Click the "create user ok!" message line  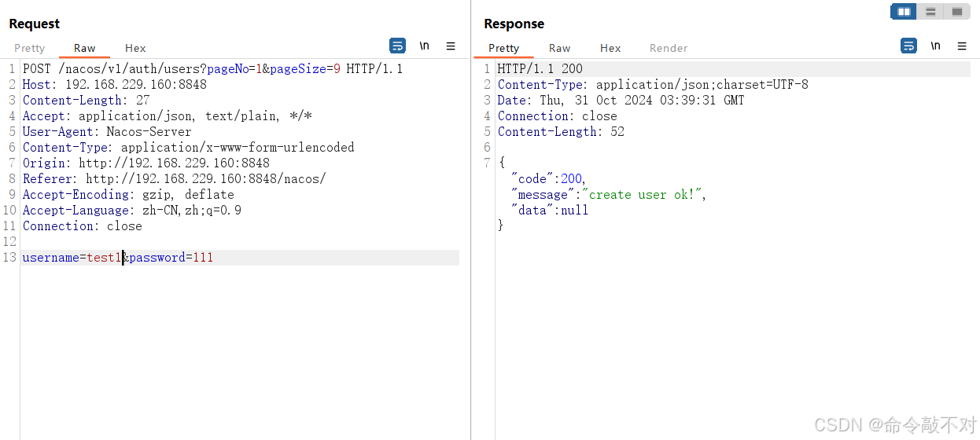tap(609, 195)
